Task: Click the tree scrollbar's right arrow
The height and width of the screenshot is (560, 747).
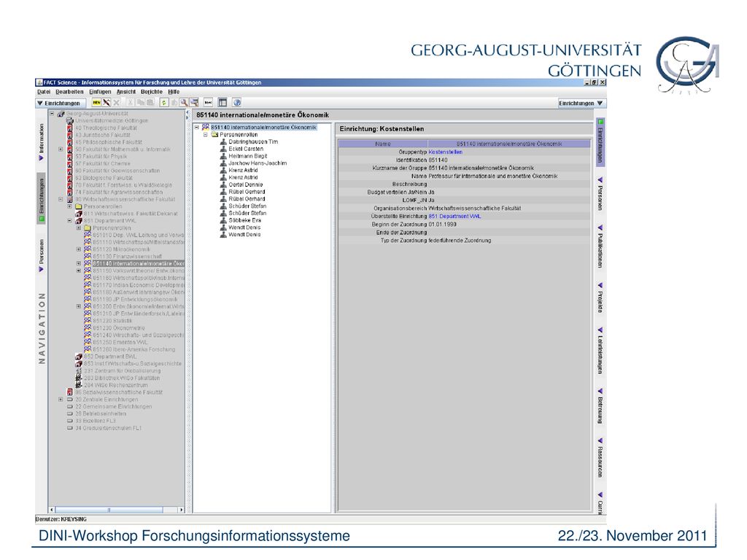Action: point(181,510)
